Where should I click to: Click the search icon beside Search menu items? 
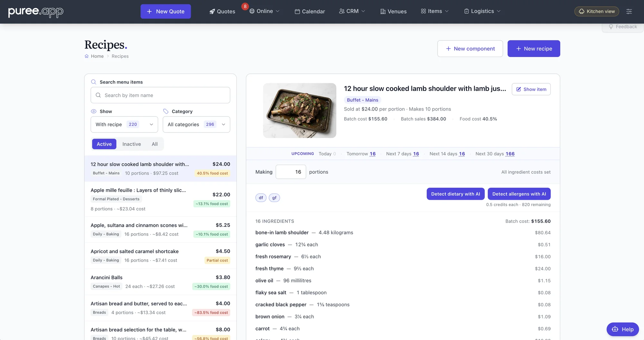tap(94, 82)
